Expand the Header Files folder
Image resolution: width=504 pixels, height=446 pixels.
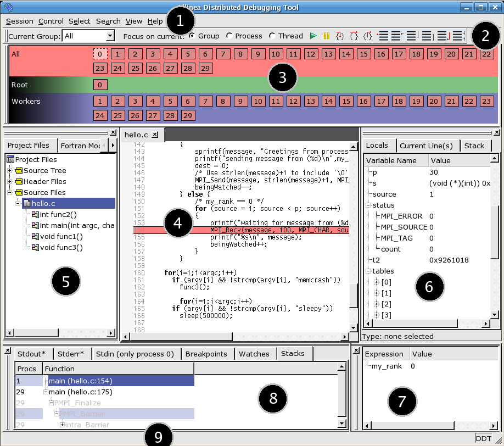tap(10, 182)
